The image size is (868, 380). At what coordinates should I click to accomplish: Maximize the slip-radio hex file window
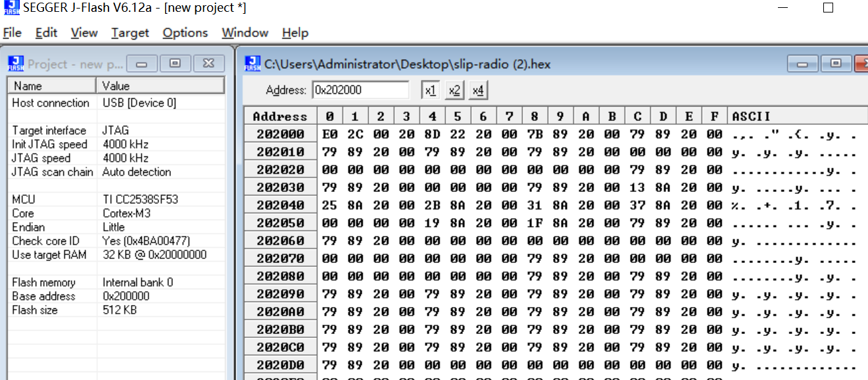click(836, 64)
